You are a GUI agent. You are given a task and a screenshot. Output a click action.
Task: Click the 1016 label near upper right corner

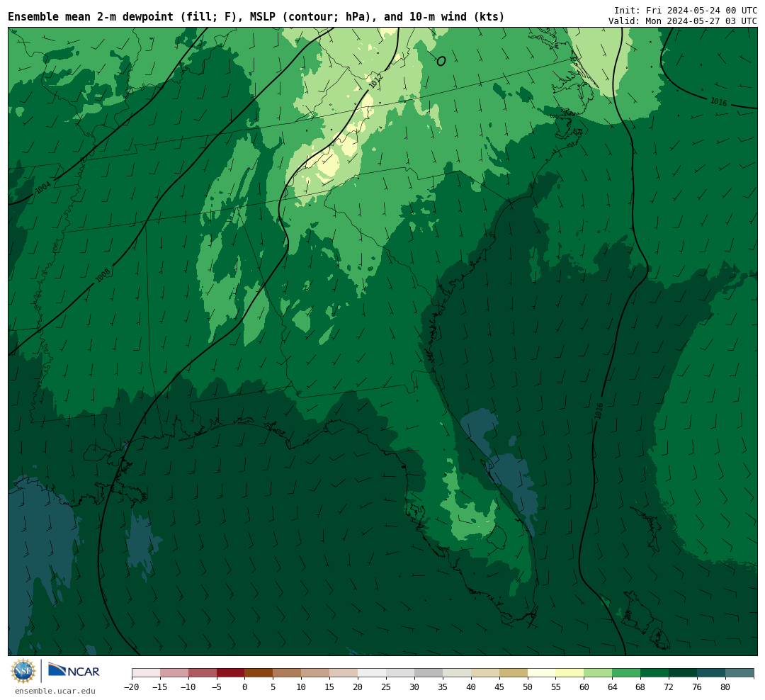[718, 101]
